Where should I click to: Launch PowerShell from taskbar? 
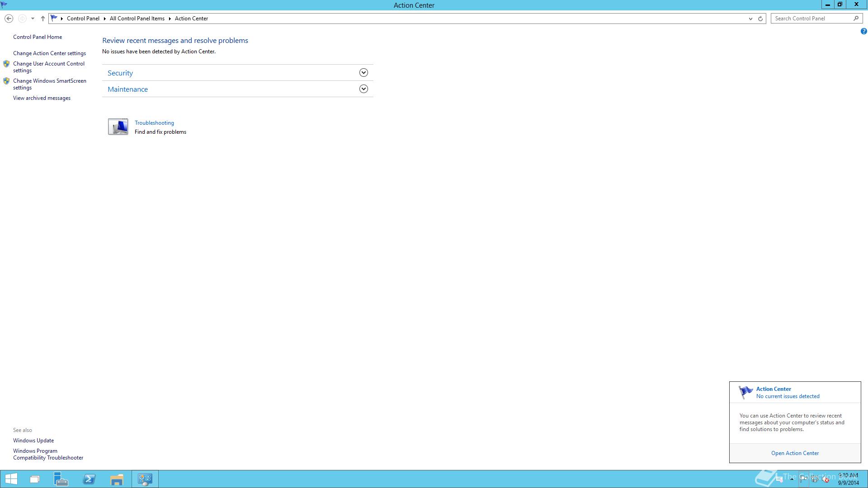click(x=89, y=479)
